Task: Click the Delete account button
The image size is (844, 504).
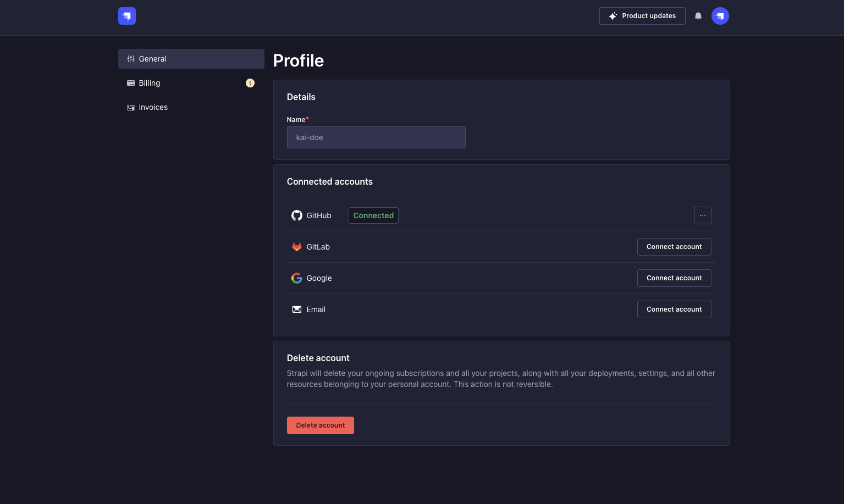Action: pyautogui.click(x=320, y=425)
